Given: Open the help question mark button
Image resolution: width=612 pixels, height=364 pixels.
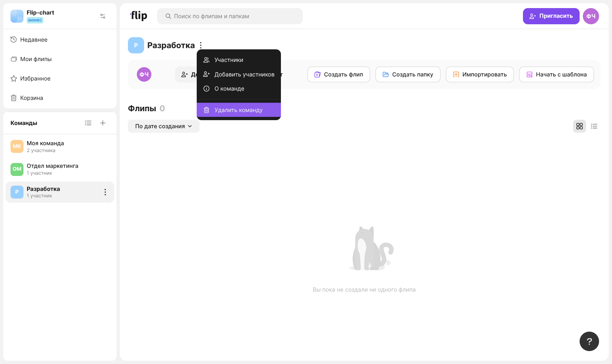Looking at the screenshot, I should (x=589, y=341).
